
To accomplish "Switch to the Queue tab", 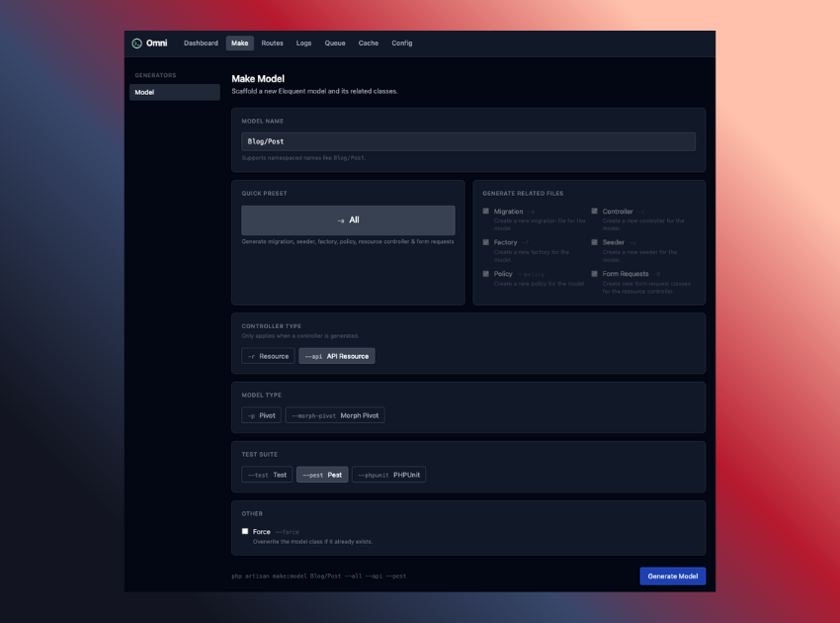I will (x=335, y=44).
